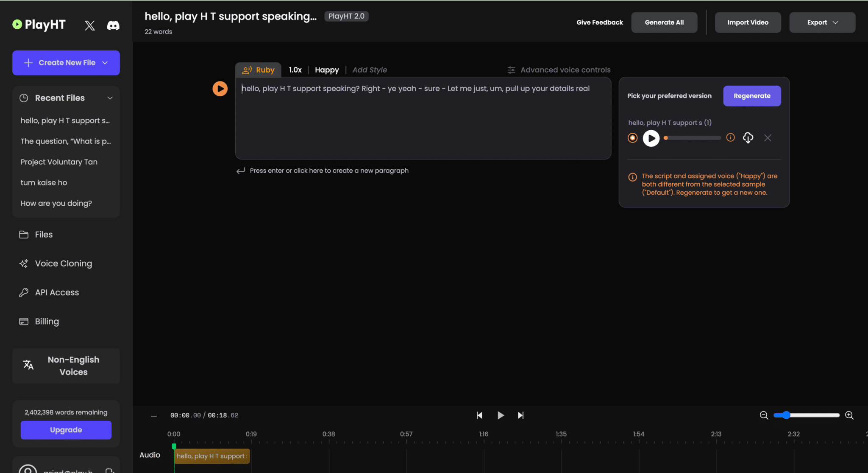Click the Generate All button
868x473 pixels.
click(664, 22)
